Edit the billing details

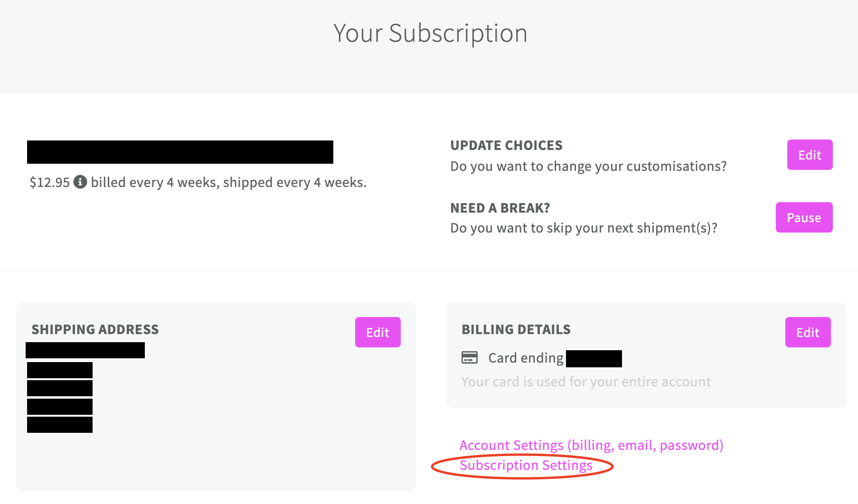808,332
